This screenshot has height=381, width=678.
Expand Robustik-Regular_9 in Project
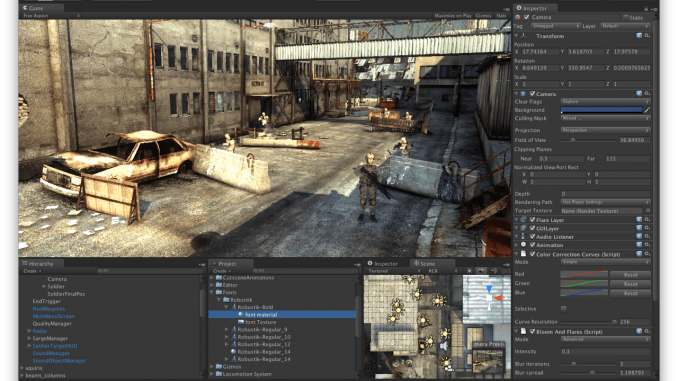tap(227, 330)
